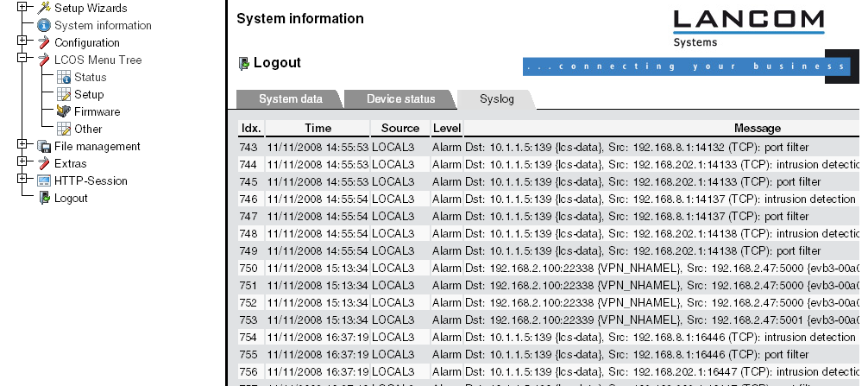Switch to the System data tab

click(x=290, y=99)
